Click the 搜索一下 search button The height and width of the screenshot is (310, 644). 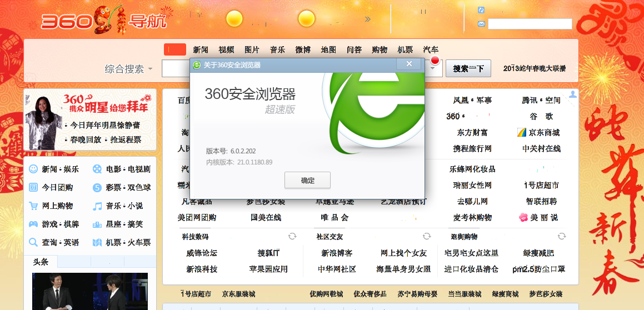[468, 68]
